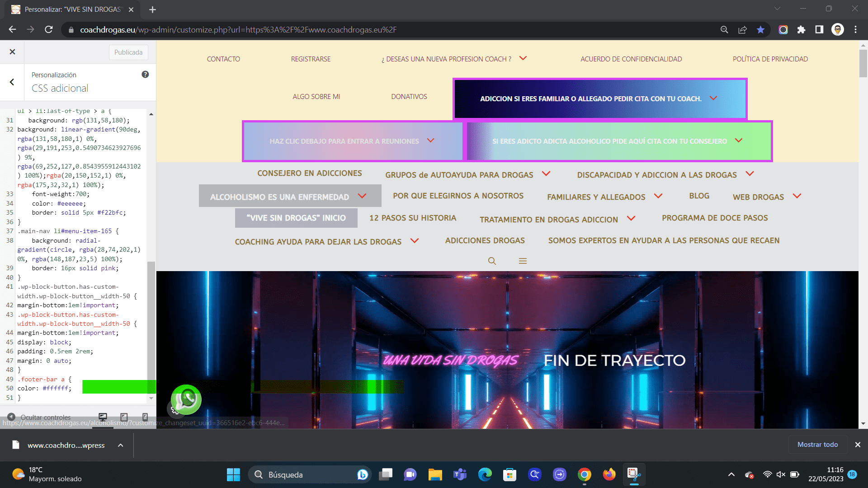
Task: Share this page from address bar
Action: coord(742,30)
